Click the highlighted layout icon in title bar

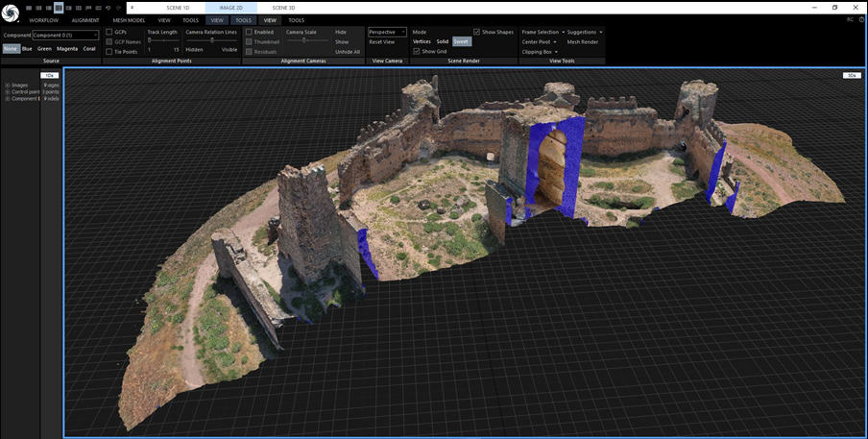[x=59, y=7]
